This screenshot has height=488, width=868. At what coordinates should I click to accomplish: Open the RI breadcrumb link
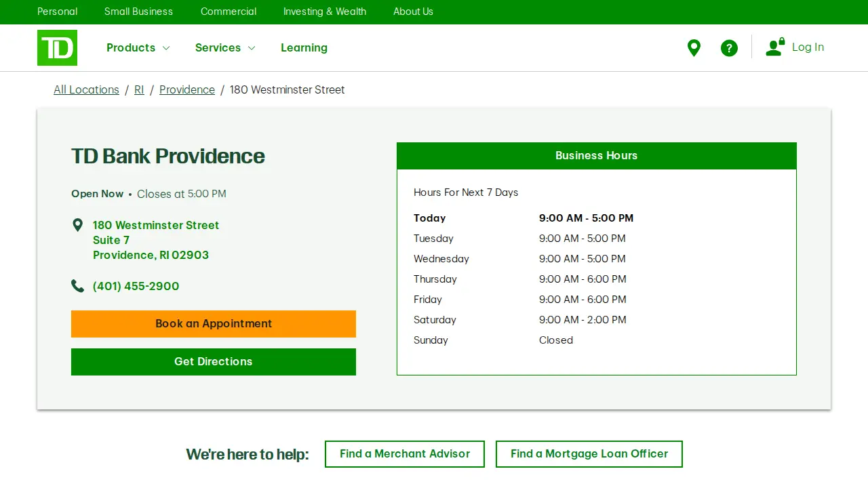(139, 89)
